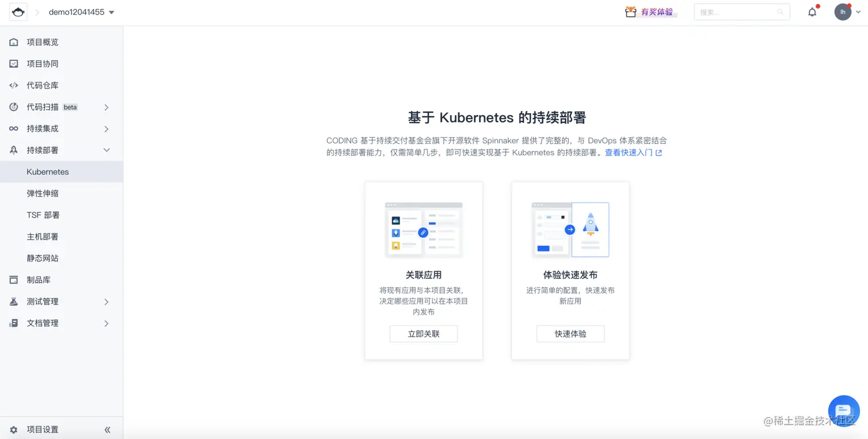The image size is (868, 439).
Task: Open the notifications bell
Action: pos(812,12)
